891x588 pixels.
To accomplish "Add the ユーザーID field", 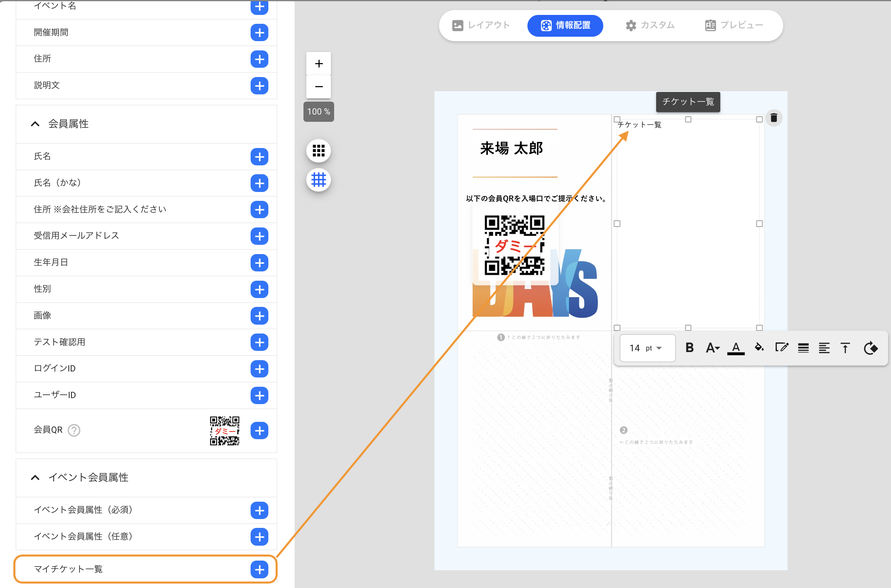I will (x=259, y=395).
